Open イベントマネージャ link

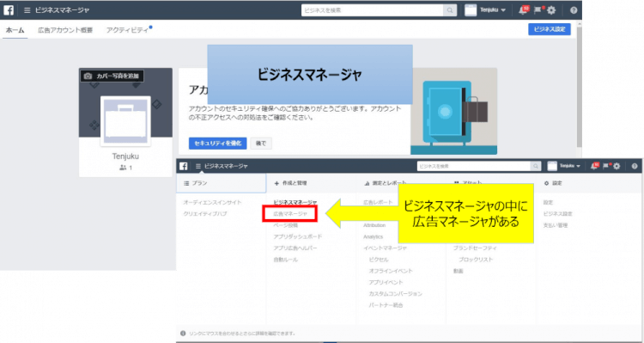386,248
